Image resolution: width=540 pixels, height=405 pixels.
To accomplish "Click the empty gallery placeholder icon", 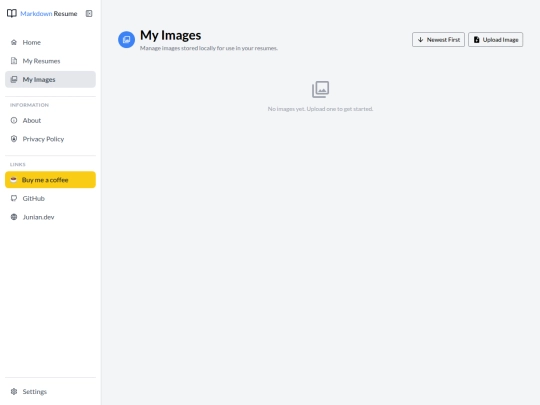I will pos(321,90).
